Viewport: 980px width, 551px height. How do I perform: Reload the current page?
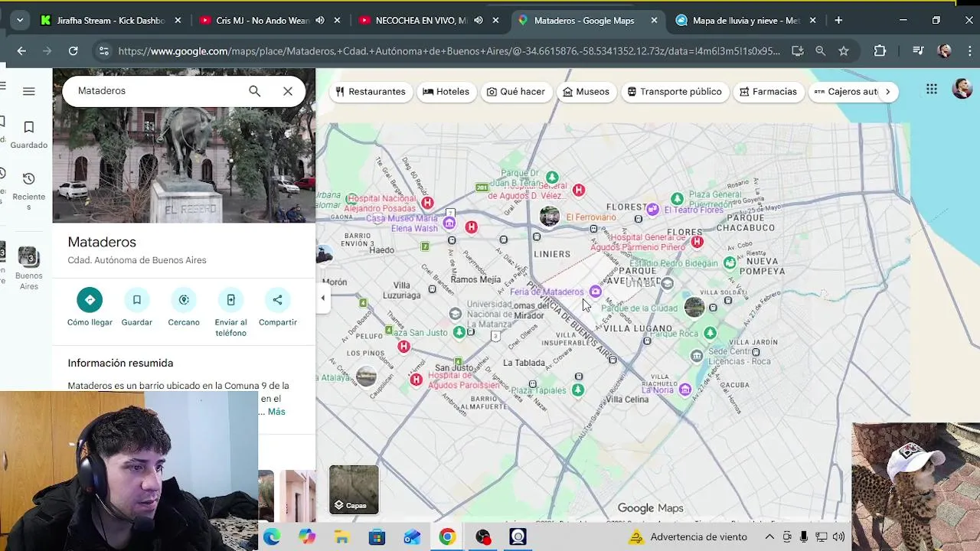(73, 51)
